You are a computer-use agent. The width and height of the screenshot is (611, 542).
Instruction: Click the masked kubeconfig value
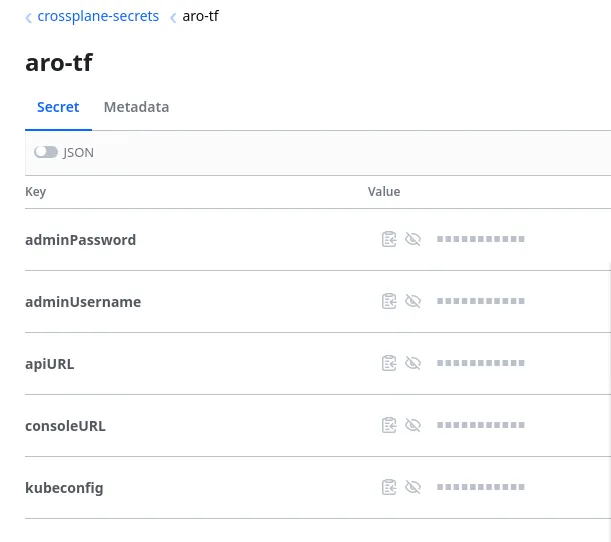[480, 487]
